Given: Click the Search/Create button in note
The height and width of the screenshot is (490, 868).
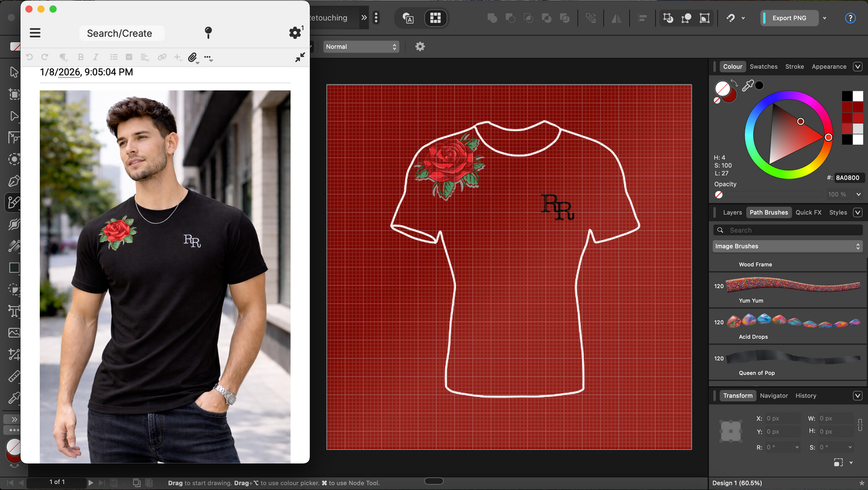Looking at the screenshot, I should coord(120,33).
